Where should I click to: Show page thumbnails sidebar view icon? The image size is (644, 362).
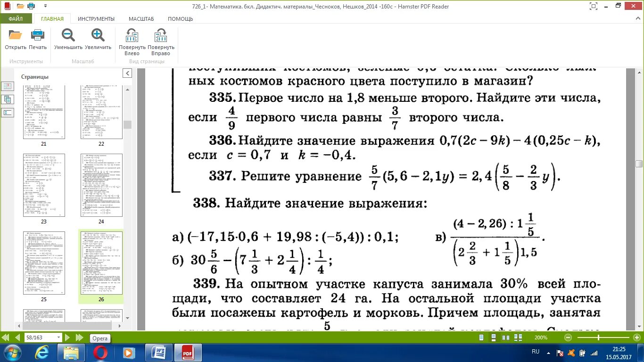[x=8, y=86]
